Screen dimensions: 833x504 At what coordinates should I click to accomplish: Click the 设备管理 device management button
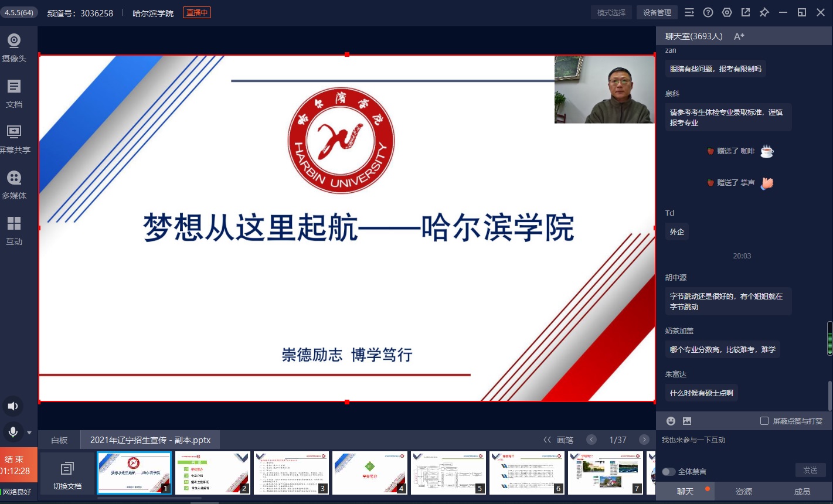657,12
